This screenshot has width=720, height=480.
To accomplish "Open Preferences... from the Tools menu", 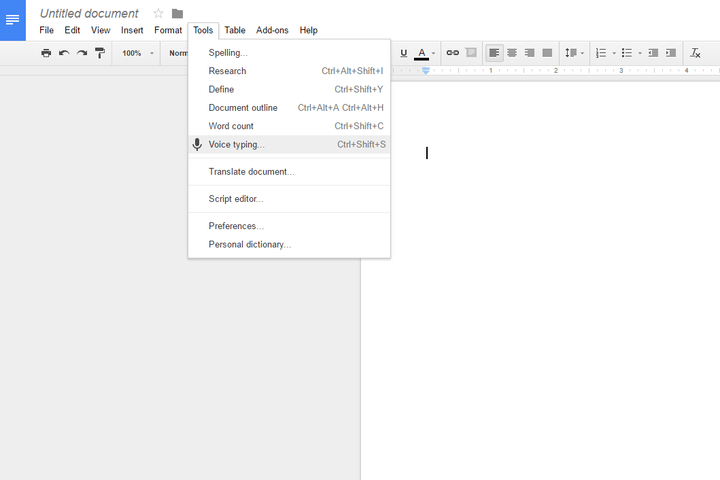I will click(x=289, y=226).
